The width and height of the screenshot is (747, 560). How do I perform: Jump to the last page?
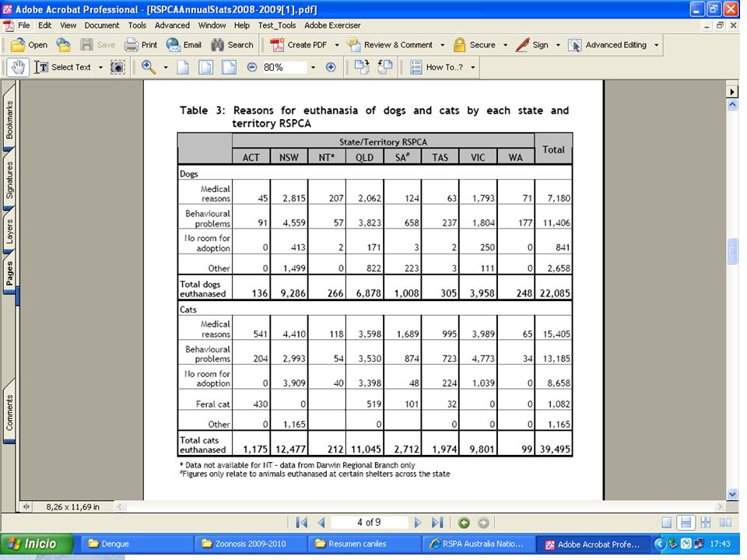(437, 523)
